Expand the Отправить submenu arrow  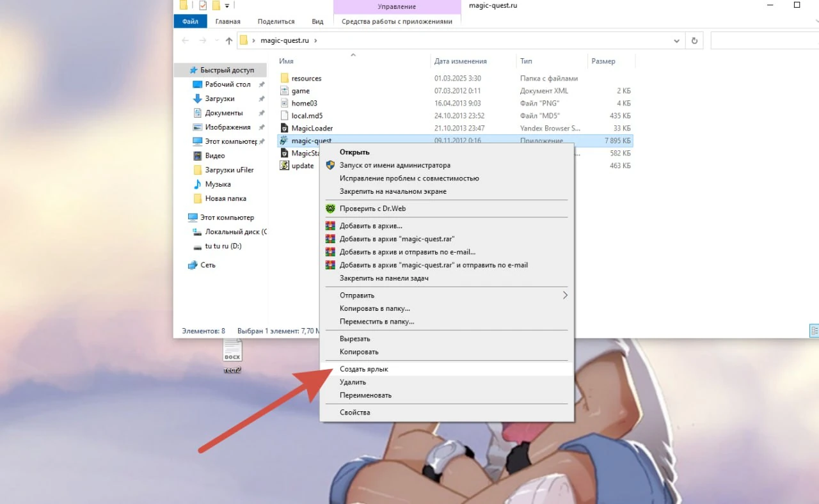(x=565, y=295)
